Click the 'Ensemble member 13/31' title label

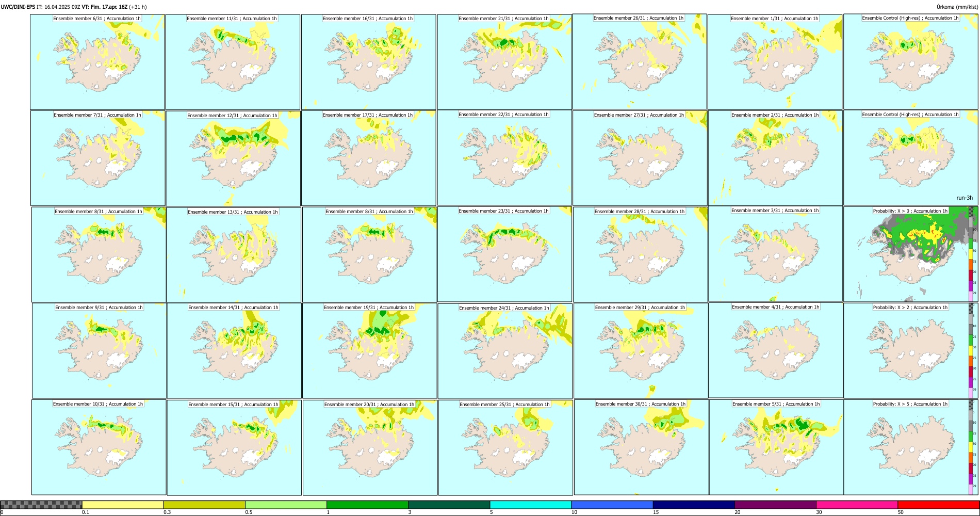pos(233,212)
